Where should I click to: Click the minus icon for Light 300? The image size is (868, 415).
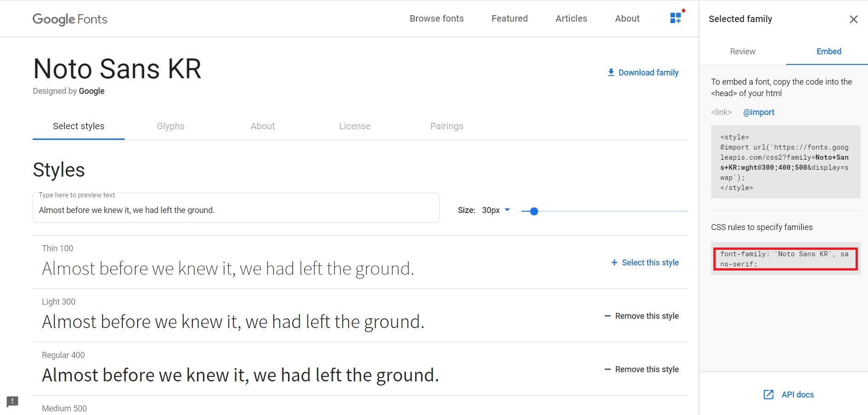pyautogui.click(x=608, y=316)
